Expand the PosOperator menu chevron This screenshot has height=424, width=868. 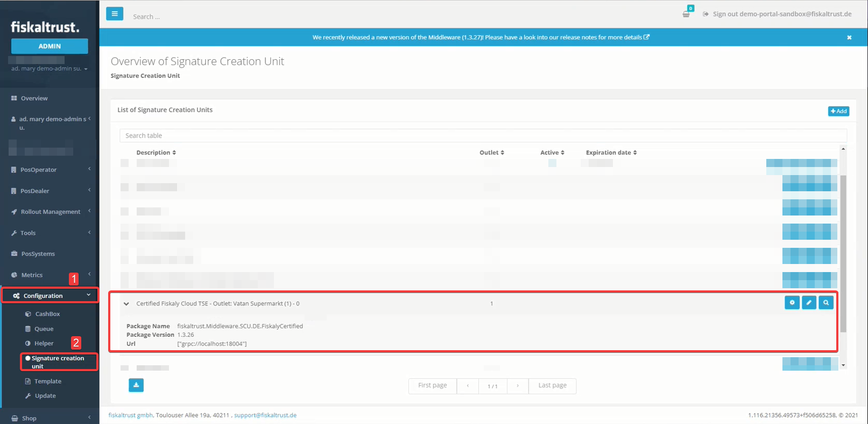[89, 169]
